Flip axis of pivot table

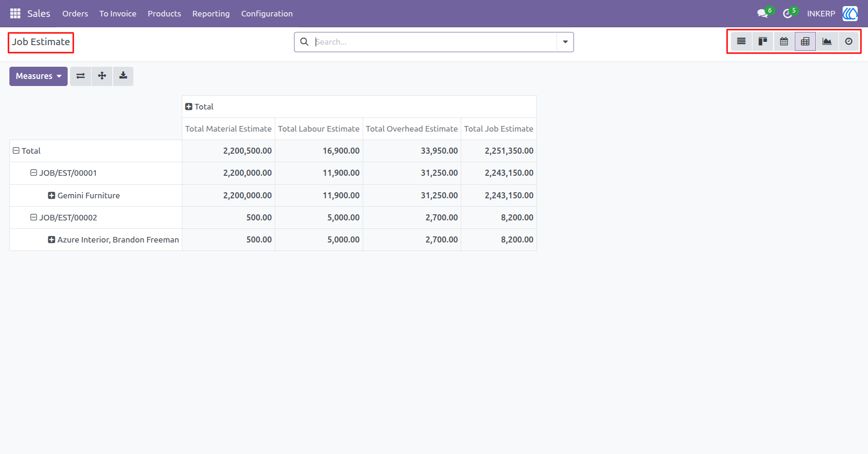click(81, 76)
